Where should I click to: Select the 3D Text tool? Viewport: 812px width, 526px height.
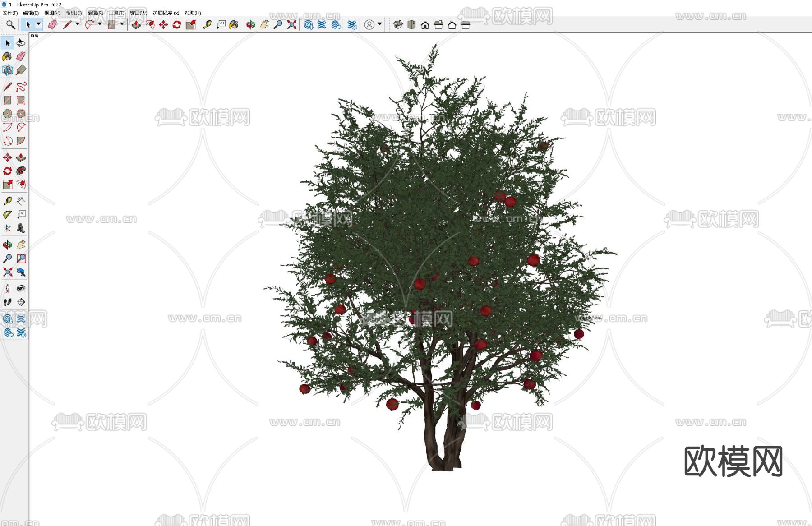21,228
